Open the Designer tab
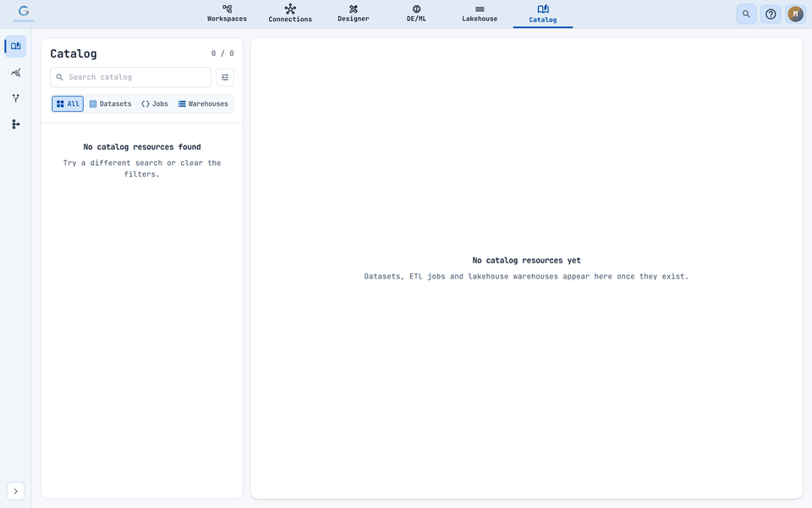The height and width of the screenshot is (508, 812). click(x=354, y=14)
